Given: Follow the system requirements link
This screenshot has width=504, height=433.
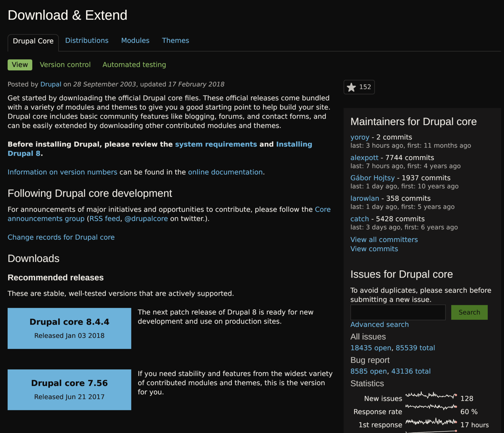Looking at the screenshot, I should [x=216, y=144].
